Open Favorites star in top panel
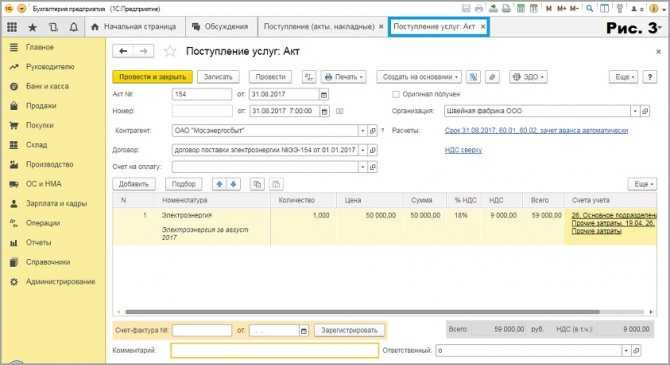The image size is (670, 365). click(x=32, y=27)
